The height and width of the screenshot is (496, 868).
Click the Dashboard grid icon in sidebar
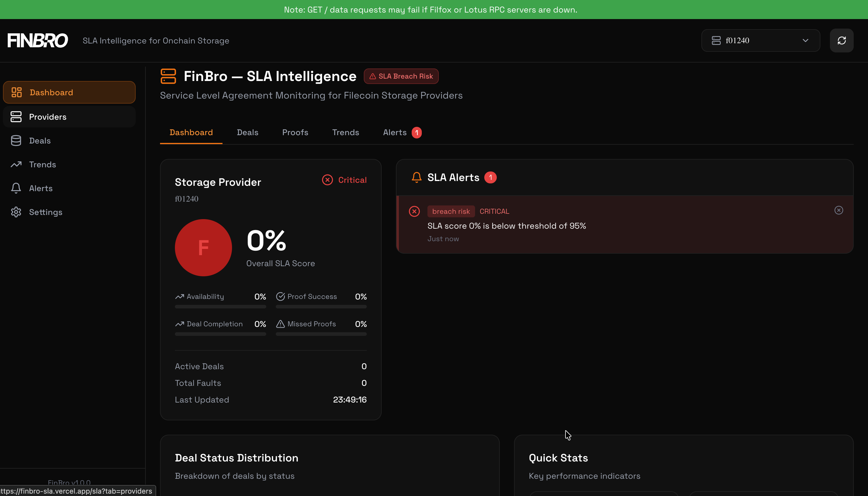pos(16,92)
